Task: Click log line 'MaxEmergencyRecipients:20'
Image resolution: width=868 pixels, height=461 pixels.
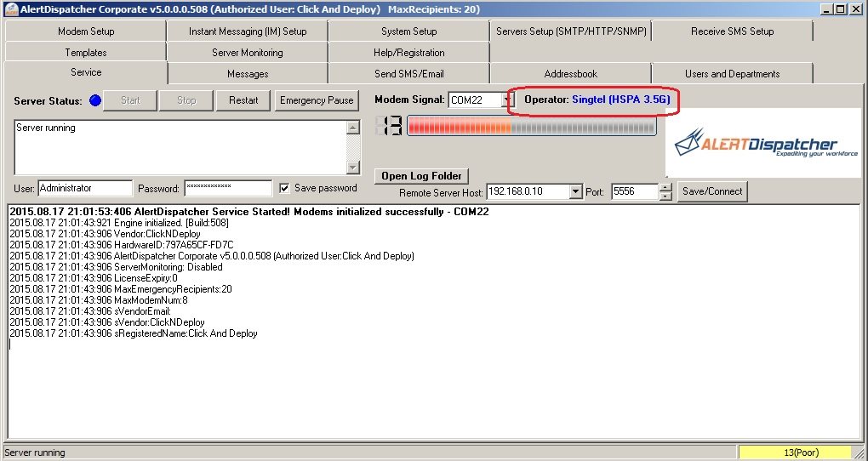Action: point(121,289)
